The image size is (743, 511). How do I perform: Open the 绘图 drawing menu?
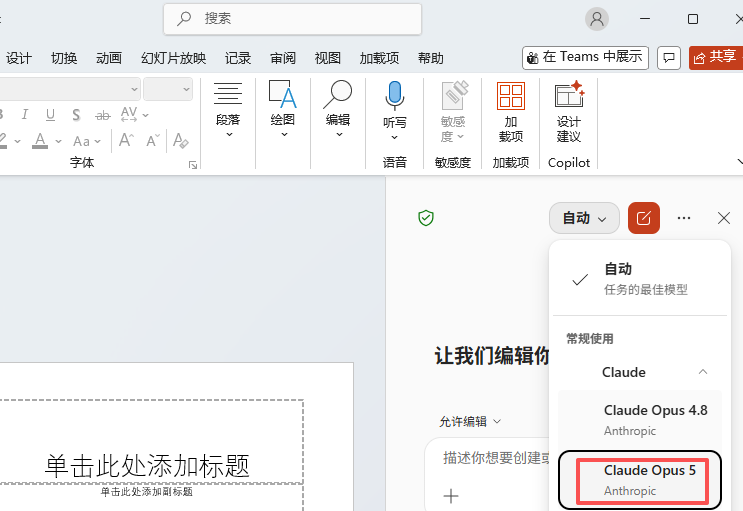283,110
